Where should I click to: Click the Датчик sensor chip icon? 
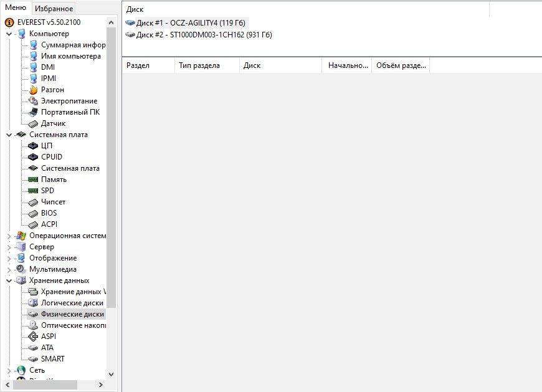click(33, 124)
